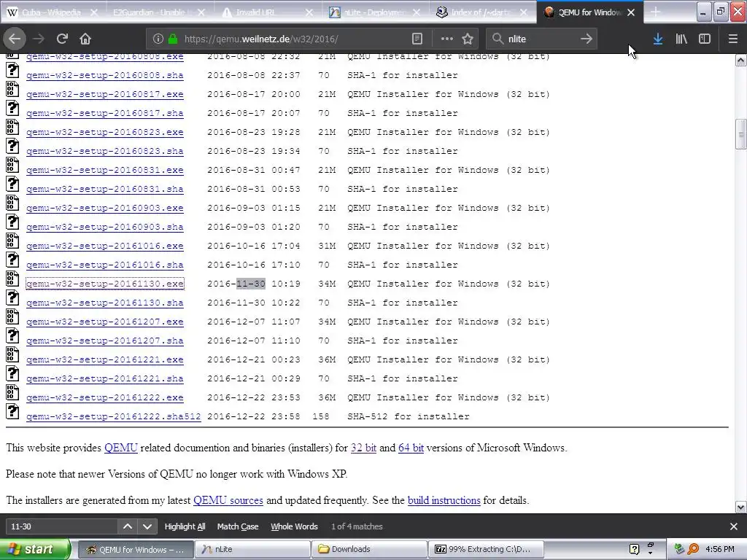This screenshot has width=747, height=560.
Task: Switch to nLite taskbar window
Action: (253, 549)
